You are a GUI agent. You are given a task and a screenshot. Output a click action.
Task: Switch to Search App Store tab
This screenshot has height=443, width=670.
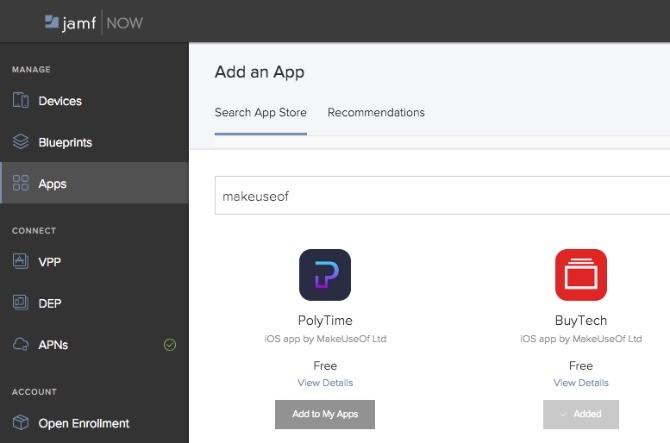click(261, 112)
